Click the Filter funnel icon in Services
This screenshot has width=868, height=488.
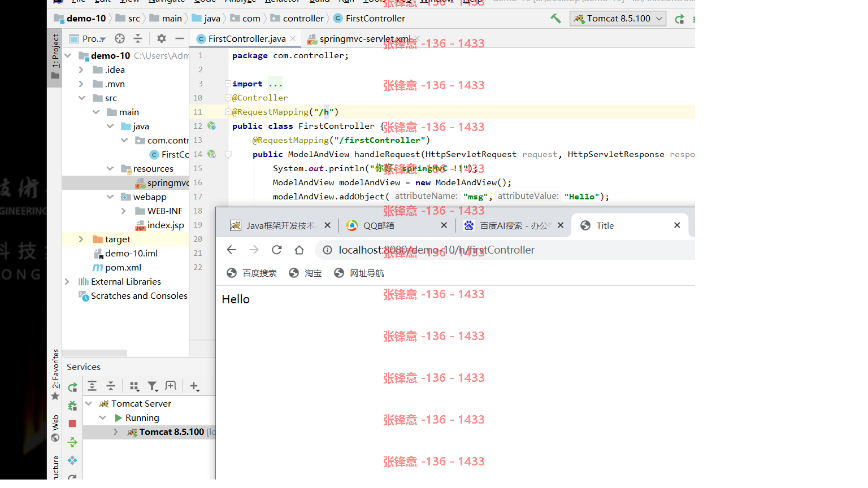click(153, 386)
